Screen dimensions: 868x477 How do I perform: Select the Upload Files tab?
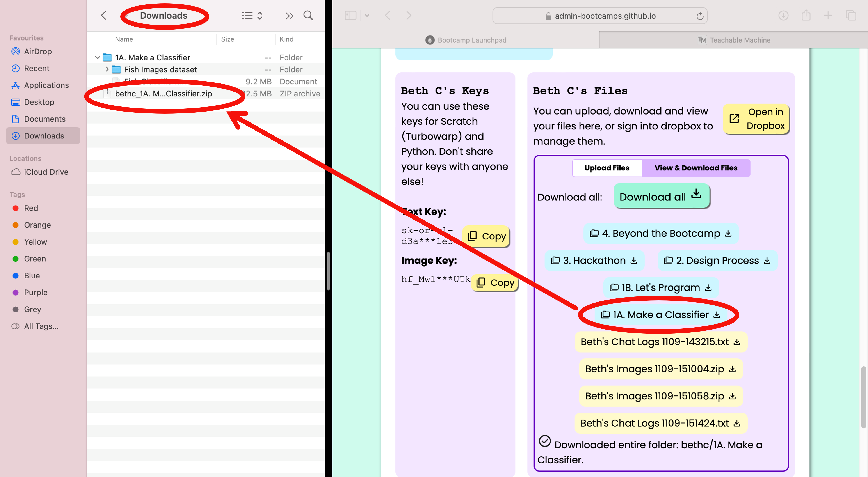[607, 168]
